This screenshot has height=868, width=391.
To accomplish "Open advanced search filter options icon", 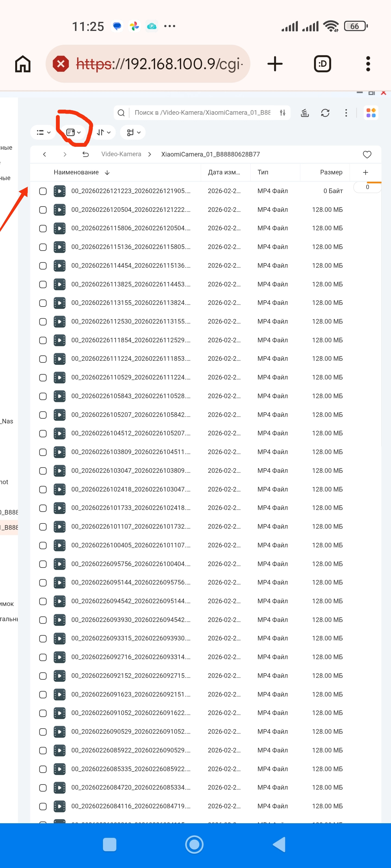I will click(283, 113).
